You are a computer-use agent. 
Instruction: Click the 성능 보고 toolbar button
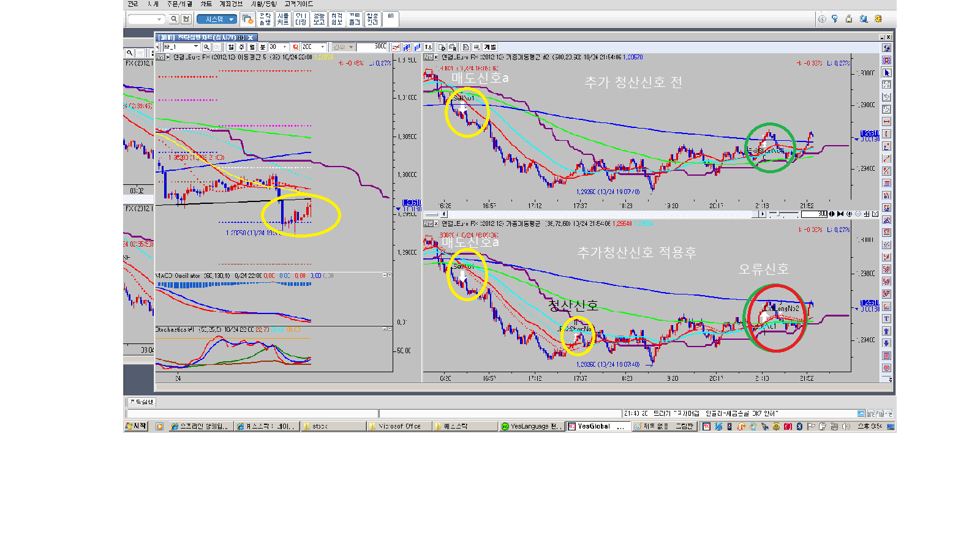pos(318,20)
